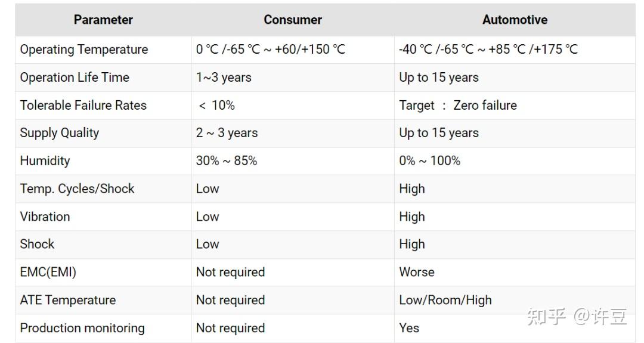Click the "Target : Zero failure" cell

458,106
